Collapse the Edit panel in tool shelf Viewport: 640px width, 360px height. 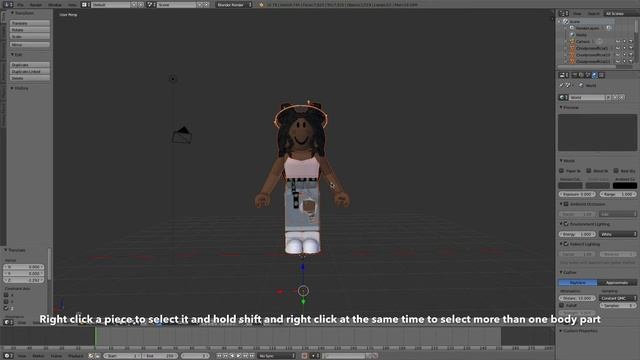[x=16, y=54]
